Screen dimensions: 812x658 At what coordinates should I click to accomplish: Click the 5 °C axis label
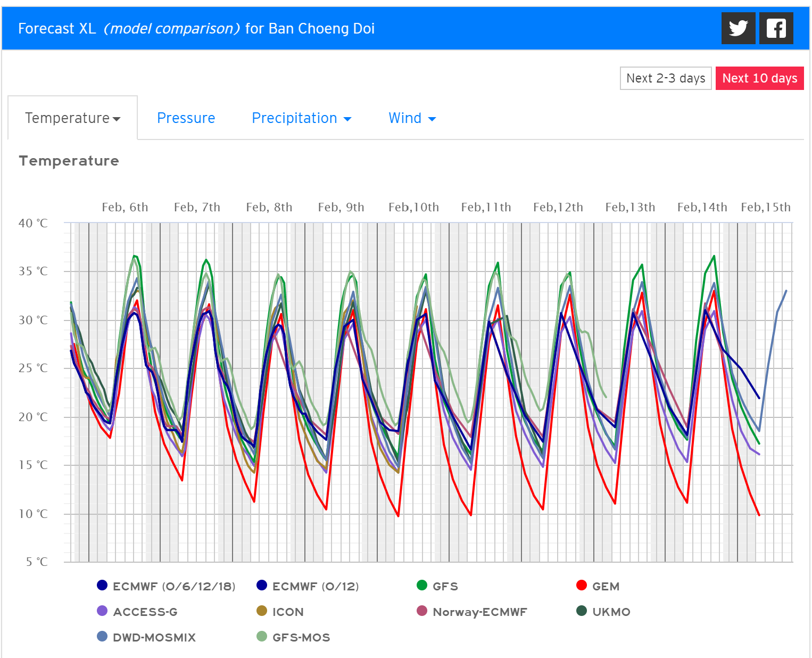pyautogui.click(x=37, y=562)
